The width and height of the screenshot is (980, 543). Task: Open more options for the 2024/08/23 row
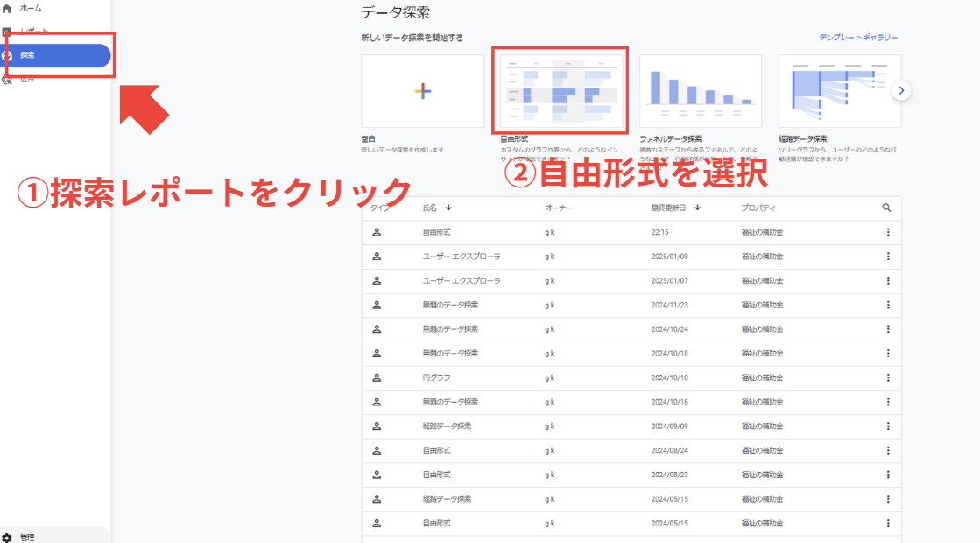click(887, 475)
